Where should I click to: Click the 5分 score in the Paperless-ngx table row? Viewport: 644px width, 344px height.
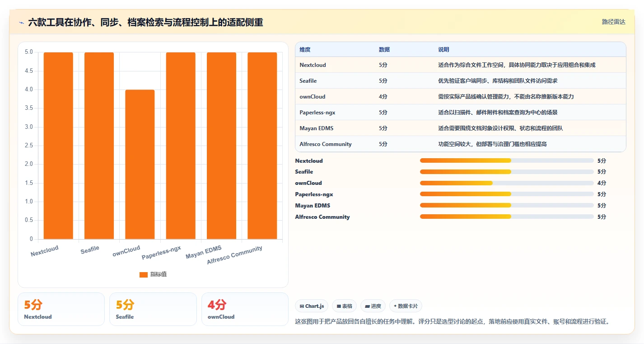383,113
